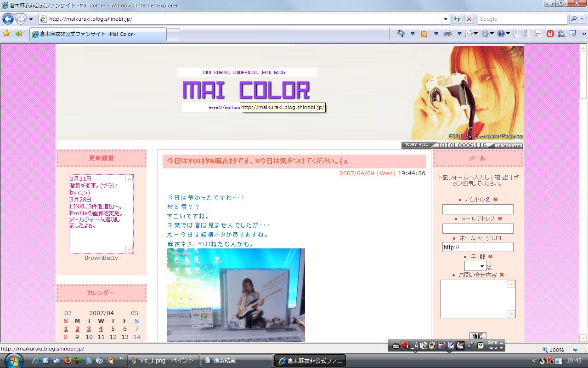Open the zoom level dropdown arrow

575,350
